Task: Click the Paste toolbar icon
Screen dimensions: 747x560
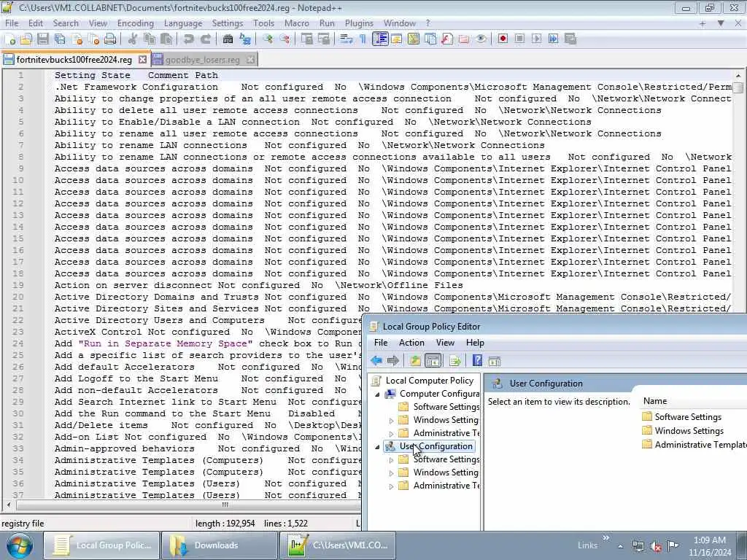Action: 166,39
